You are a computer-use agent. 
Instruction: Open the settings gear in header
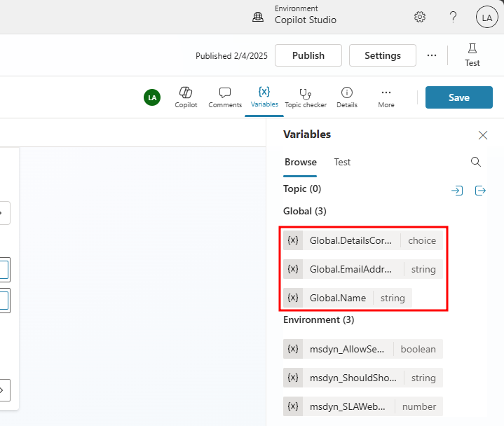pos(420,17)
